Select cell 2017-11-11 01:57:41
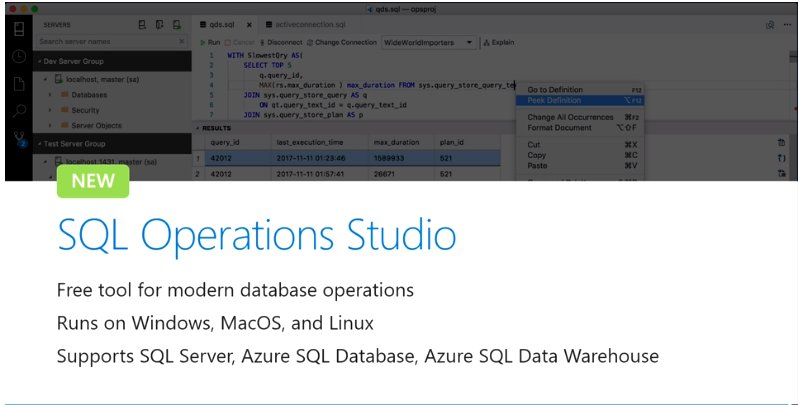This screenshot has height=405, width=799. pyautogui.click(x=319, y=174)
